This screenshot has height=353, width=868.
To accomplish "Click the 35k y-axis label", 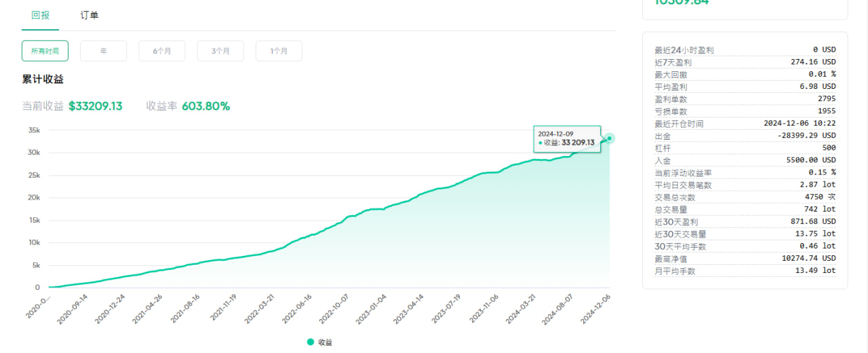I will tap(34, 130).
